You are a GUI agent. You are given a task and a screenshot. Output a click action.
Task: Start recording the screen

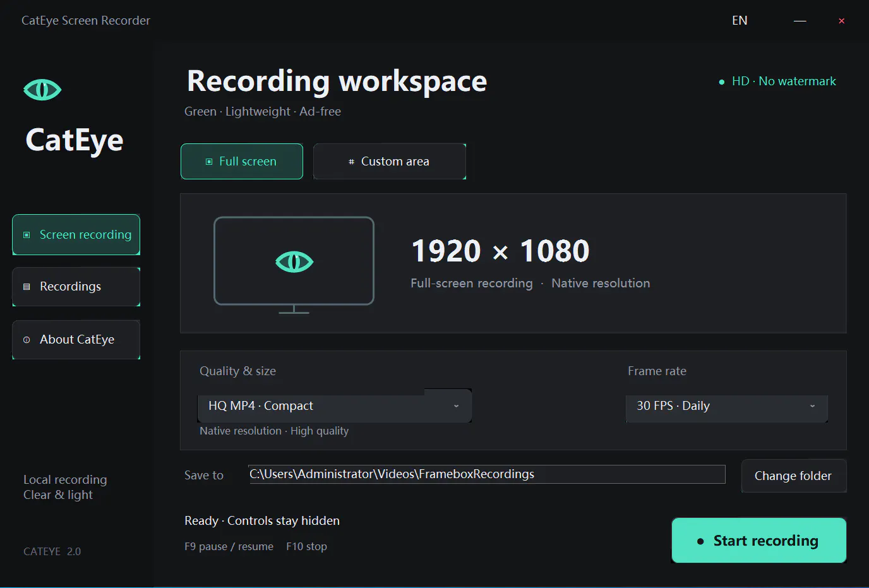tap(759, 541)
